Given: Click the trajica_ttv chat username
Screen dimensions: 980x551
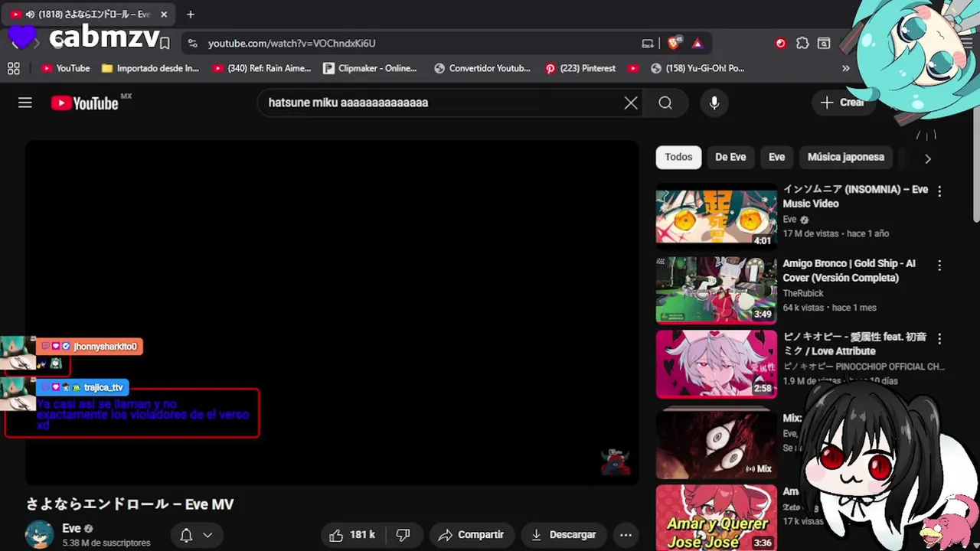Looking at the screenshot, I should click(103, 387).
